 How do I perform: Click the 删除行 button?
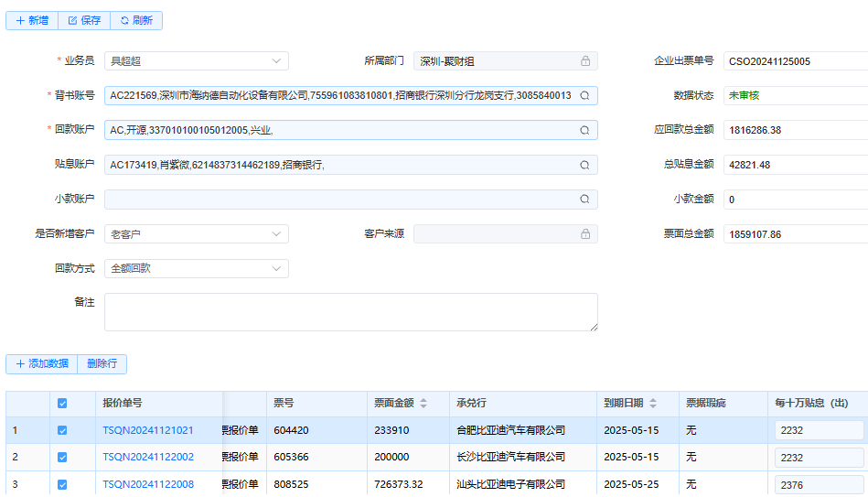(x=102, y=364)
